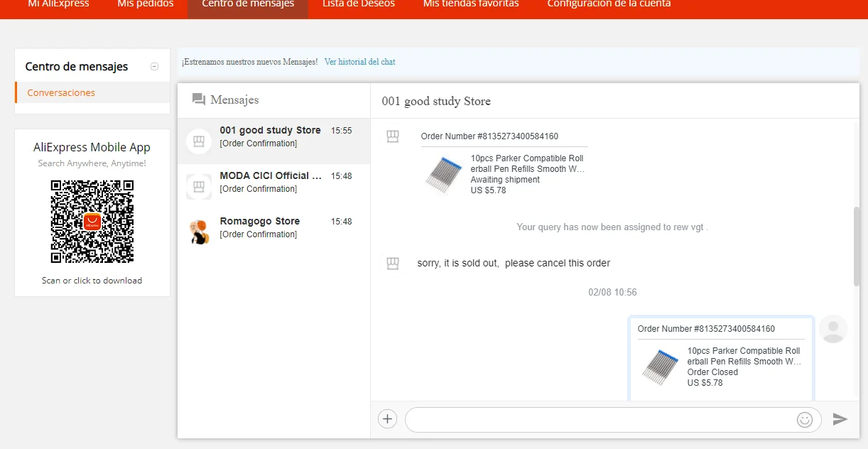
Task: Open Mi AliExpress tab
Action: coord(58,4)
